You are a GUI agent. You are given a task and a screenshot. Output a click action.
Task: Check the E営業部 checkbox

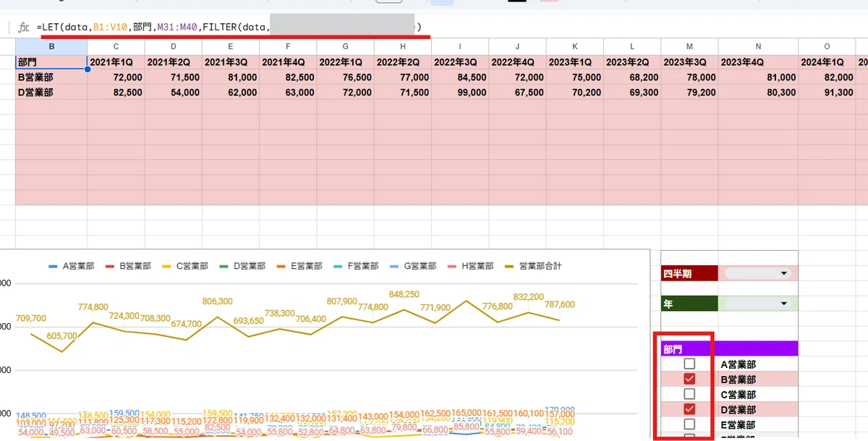689,424
